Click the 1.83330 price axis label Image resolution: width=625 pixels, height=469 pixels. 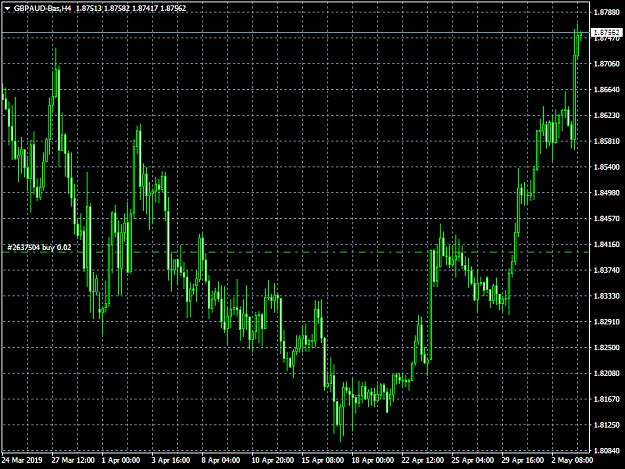click(607, 296)
